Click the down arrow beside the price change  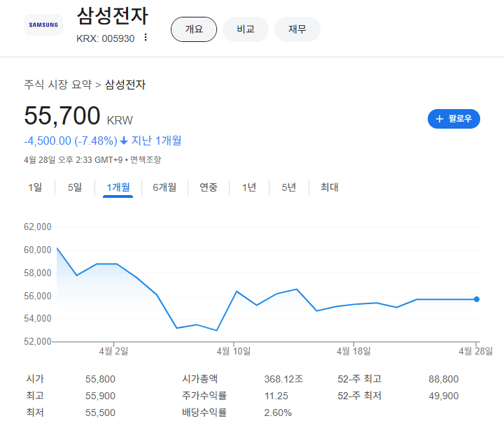click(x=124, y=141)
